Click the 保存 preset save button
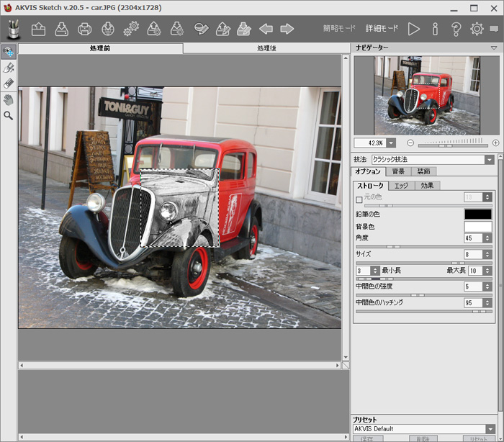Image resolution: width=504 pixels, height=442 pixels. point(368,438)
